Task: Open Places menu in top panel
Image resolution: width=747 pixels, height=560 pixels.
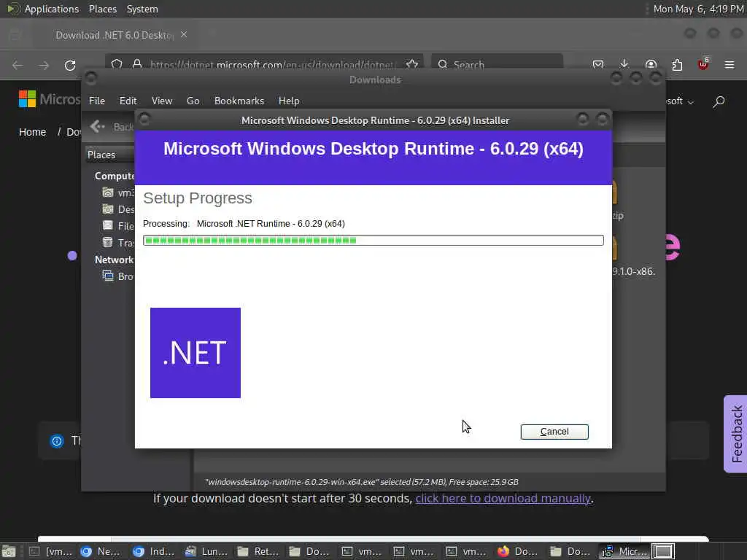Action: (102, 9)
